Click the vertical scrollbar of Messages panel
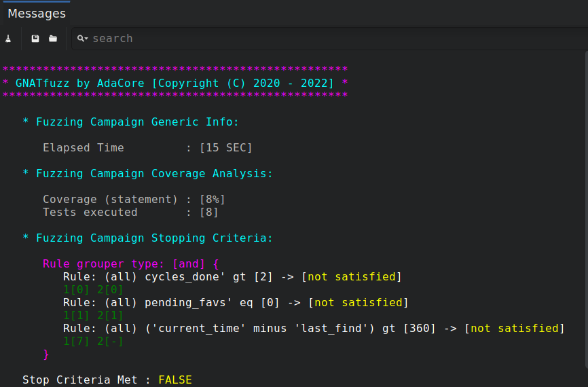588x387 pixels. coord(586,210)
